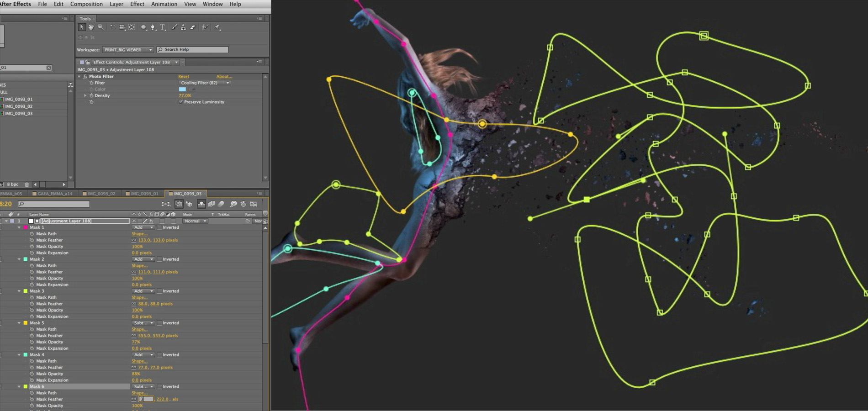The image size is (868, 411).
Task: Select the Unified Camera tool
Action: (122, 27)
